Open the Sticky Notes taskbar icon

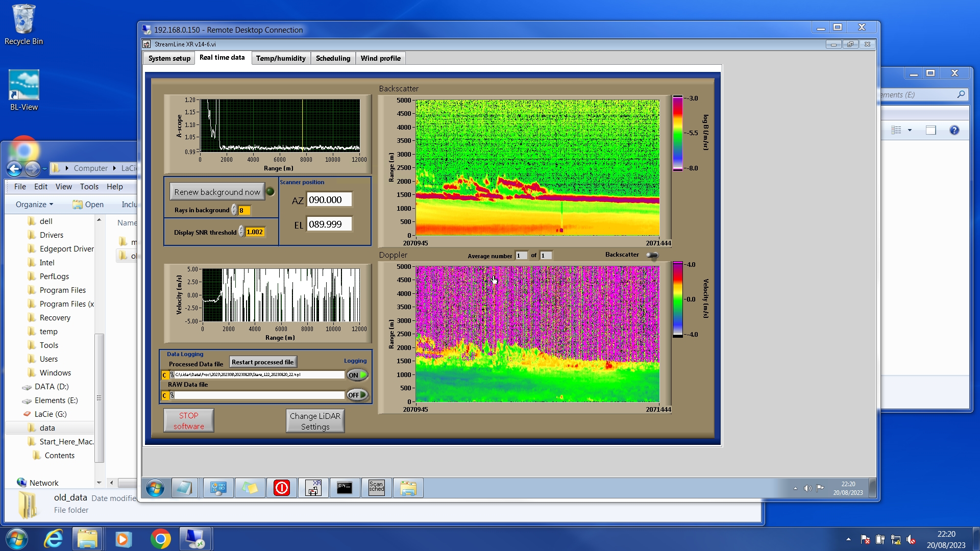[250, 488]
